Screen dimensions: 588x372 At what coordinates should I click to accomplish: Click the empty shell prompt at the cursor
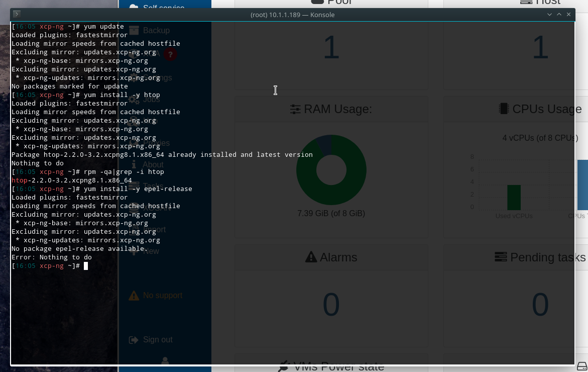click(86, 266)
